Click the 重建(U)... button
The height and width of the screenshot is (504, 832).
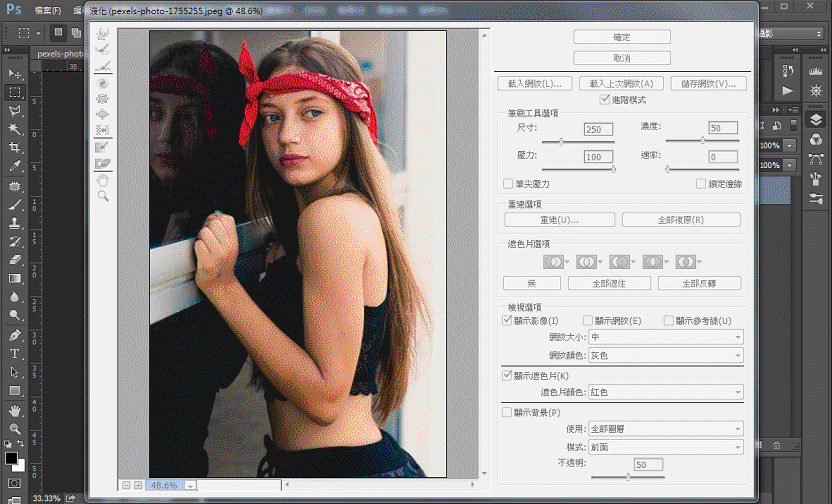pos(559,220)
